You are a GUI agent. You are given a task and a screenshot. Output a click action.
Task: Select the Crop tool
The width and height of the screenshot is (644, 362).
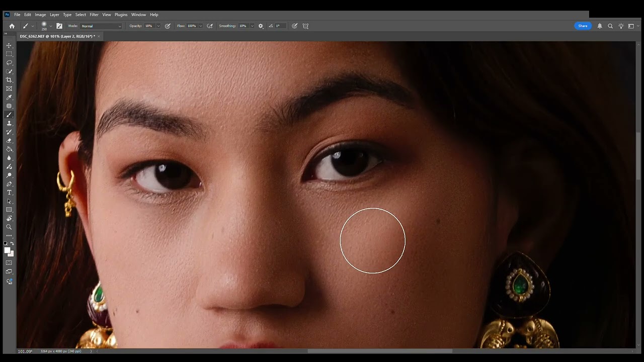click(9, 80)
